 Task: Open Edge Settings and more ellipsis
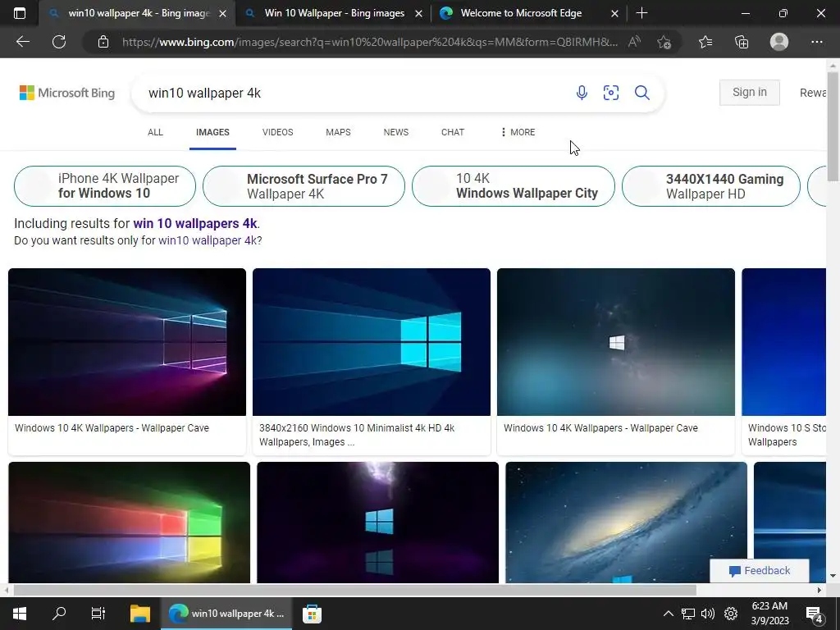pos(817,42)
